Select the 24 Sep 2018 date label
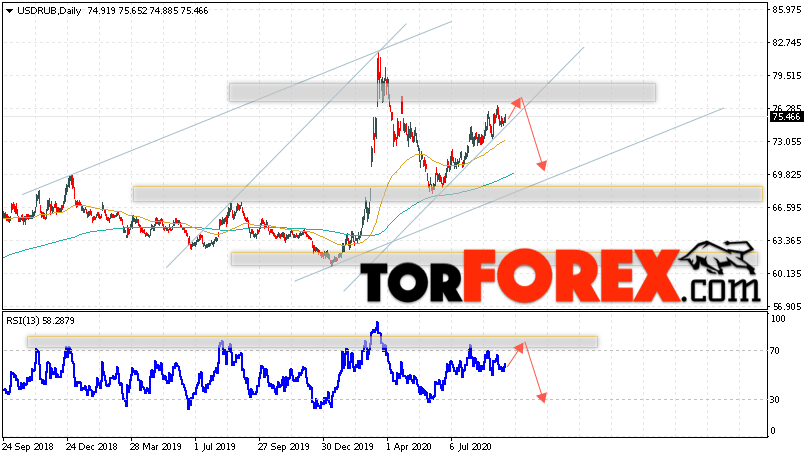The height and width of the screenshot is (458, 808). point(28,447)
